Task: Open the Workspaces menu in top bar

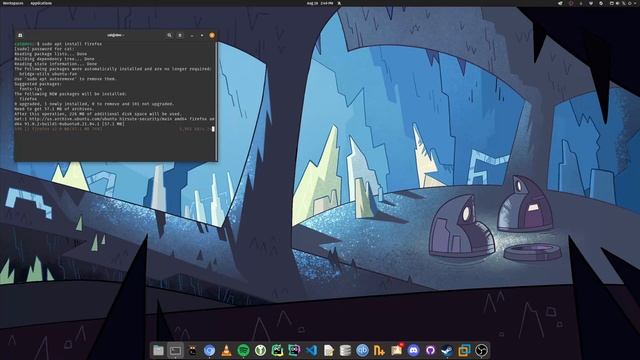Action: (x=13, y=3)
